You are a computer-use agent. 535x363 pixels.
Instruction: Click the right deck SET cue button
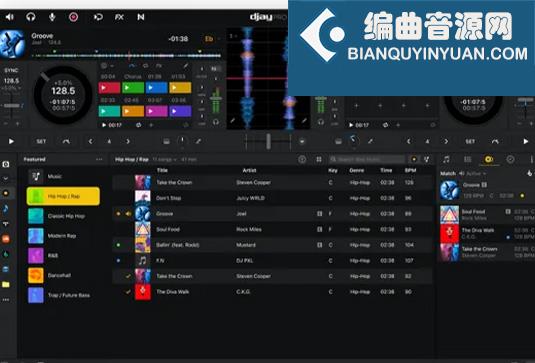click(x=470, y=141)
